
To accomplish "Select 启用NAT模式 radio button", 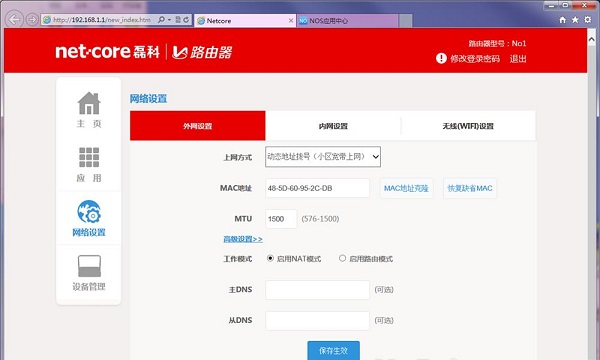I will pyautogui.click(x=270, y=258).
